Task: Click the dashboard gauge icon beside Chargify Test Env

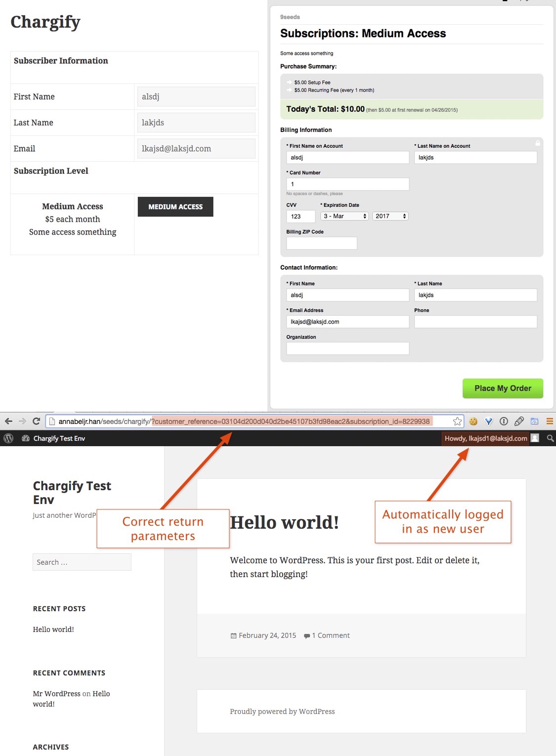Action: (26, 438)
